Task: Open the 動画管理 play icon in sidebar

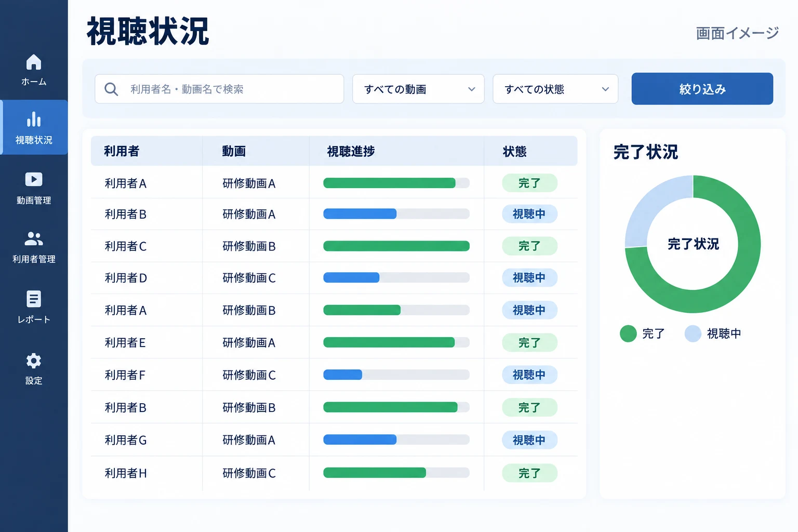Action: click(34, 179)
